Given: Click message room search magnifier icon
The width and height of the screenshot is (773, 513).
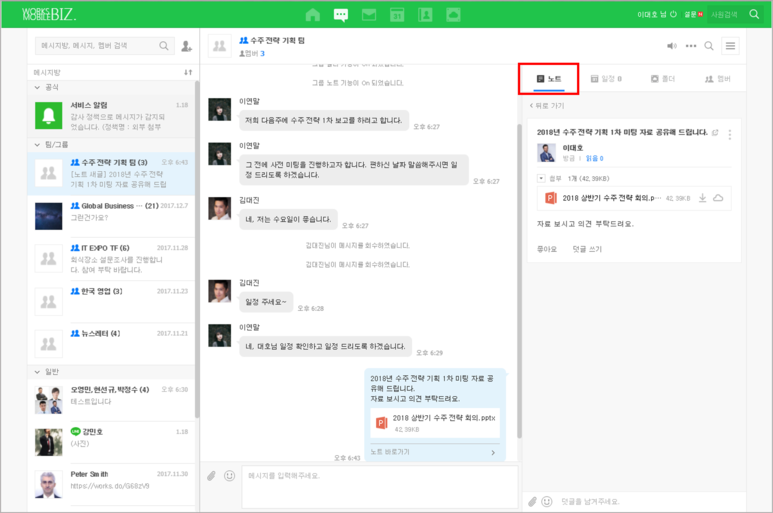Looking at the screenshot, I should (x=164, y=46).
